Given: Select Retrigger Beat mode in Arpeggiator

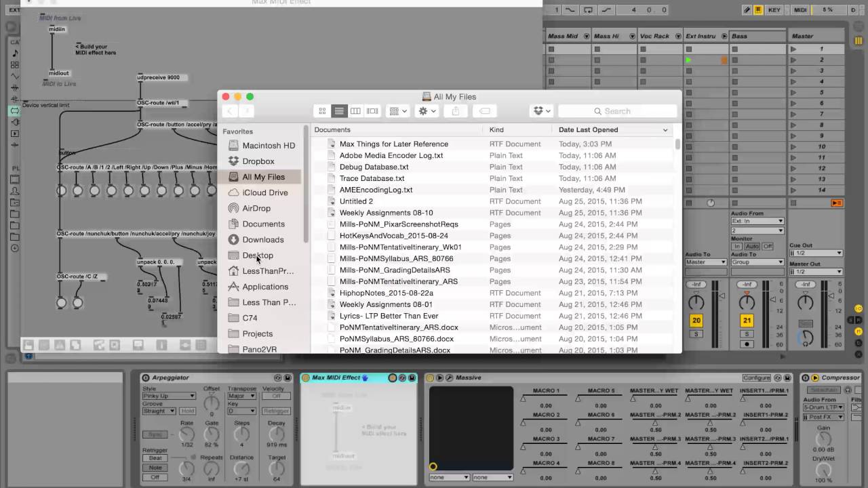Looking at the screenshot, I should coord(155,458).
